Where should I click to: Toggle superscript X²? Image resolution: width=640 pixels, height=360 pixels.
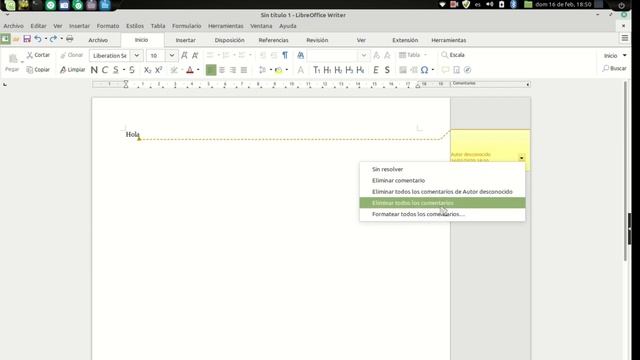point(159,70)
